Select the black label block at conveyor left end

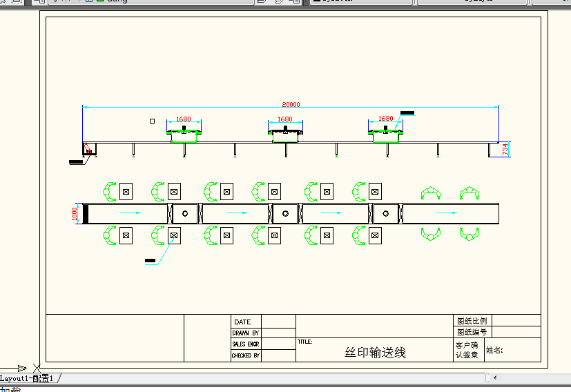click(x=76, y=162)
